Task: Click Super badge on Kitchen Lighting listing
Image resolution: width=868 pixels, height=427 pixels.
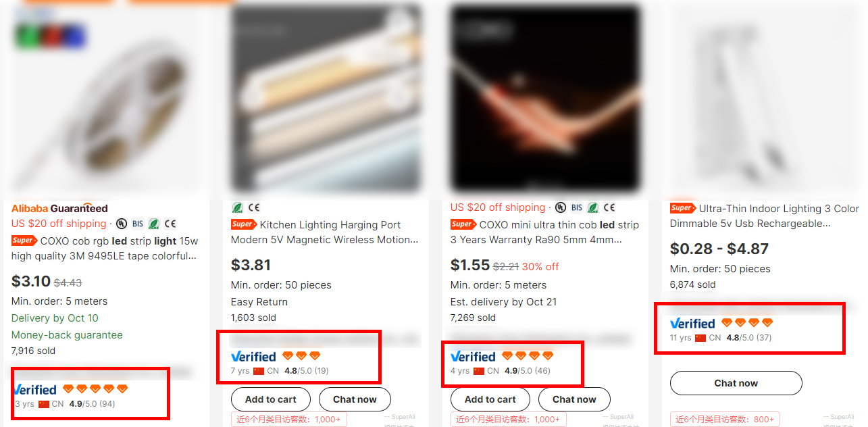Action: tap(243, 224)
